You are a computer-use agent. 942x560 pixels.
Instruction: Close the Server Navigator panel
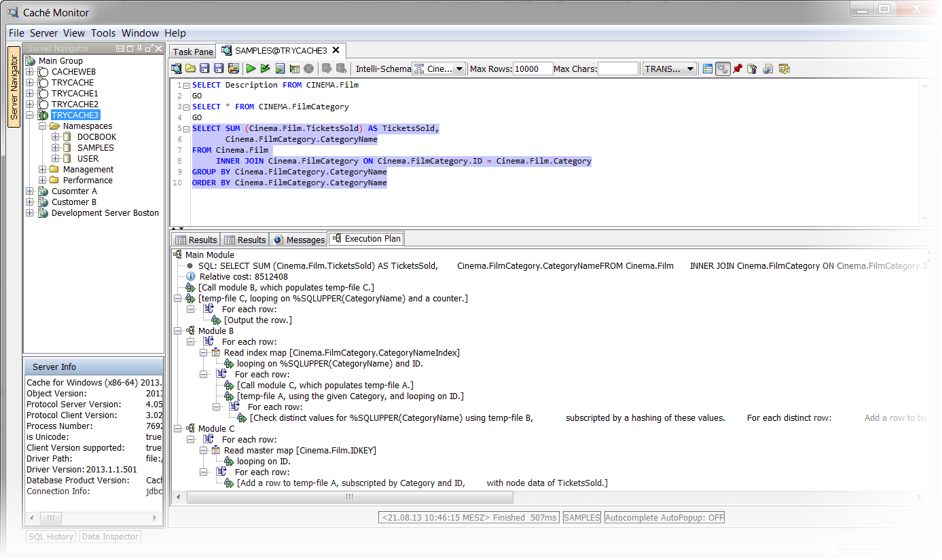[x=159, y=49]
